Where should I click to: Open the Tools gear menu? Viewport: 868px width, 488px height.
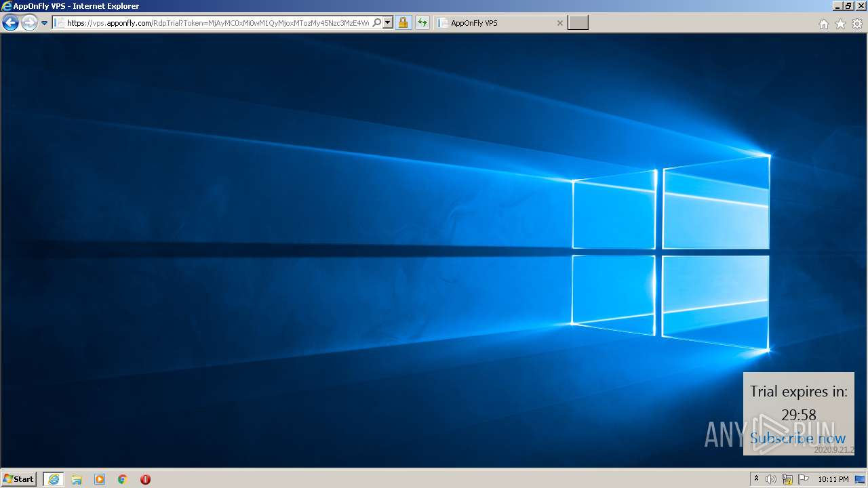tap(857, 24)
